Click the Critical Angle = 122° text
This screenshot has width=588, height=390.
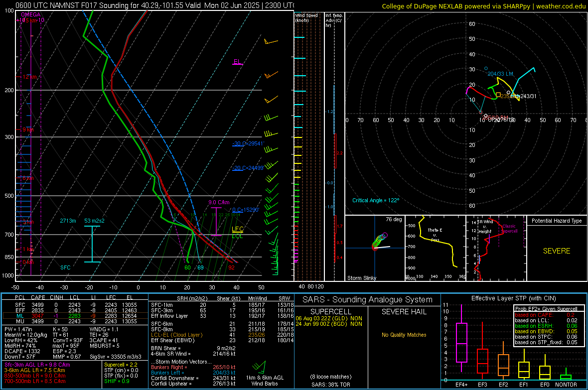pyautogui.click(x=376, y=201)
